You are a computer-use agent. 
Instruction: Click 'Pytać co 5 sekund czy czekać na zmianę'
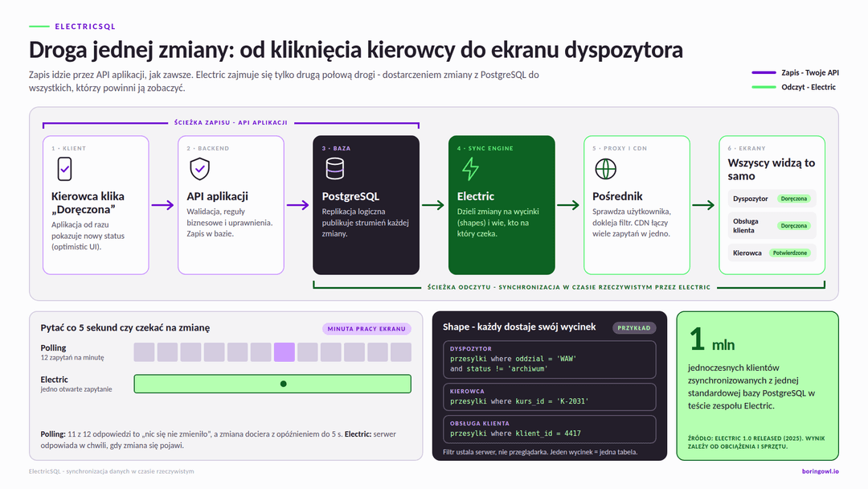coord(125,328)
